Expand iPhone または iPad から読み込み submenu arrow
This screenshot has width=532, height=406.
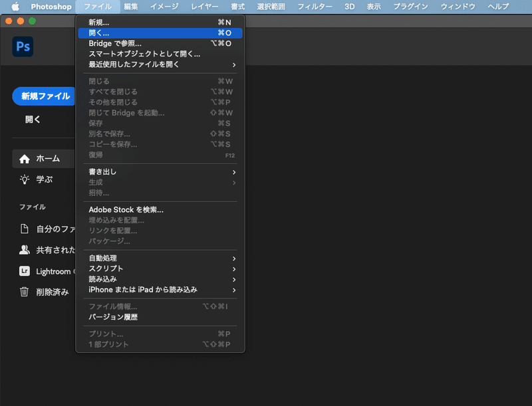234,290
